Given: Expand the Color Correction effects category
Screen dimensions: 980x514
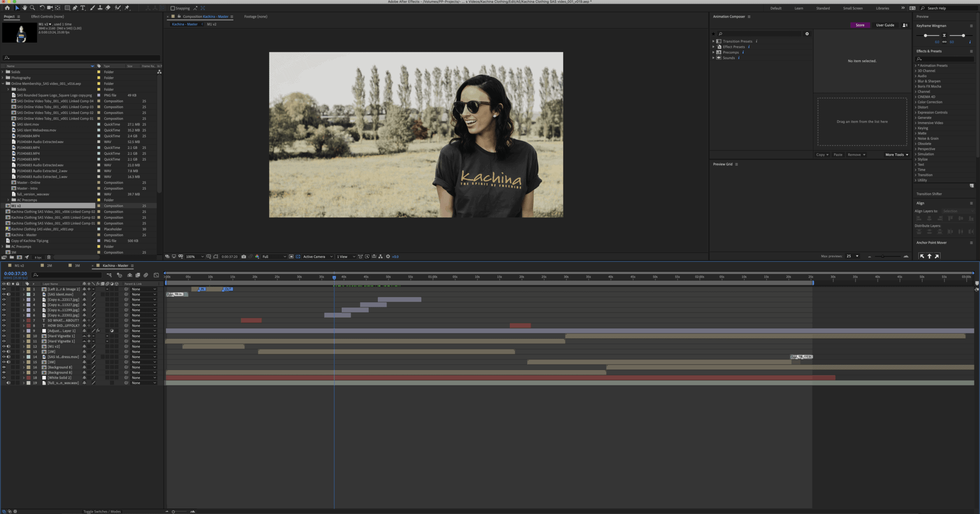Looking at the screenshot, I should click(929, 102).
